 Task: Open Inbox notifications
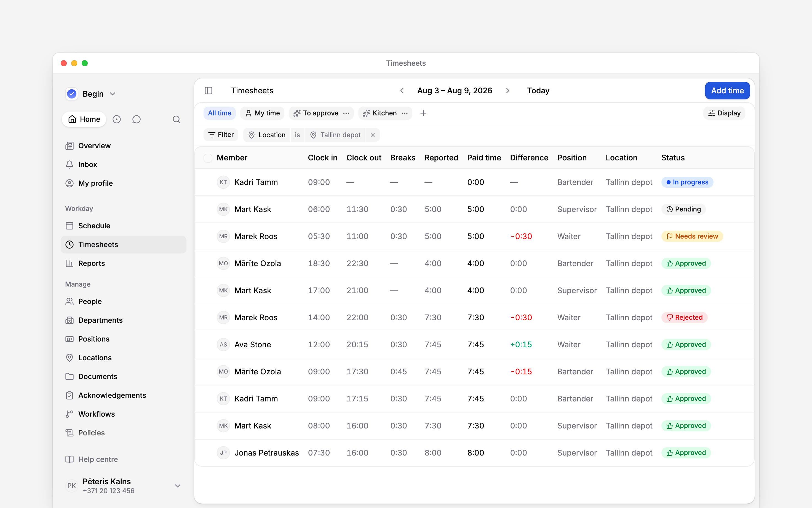pos(123,165)
